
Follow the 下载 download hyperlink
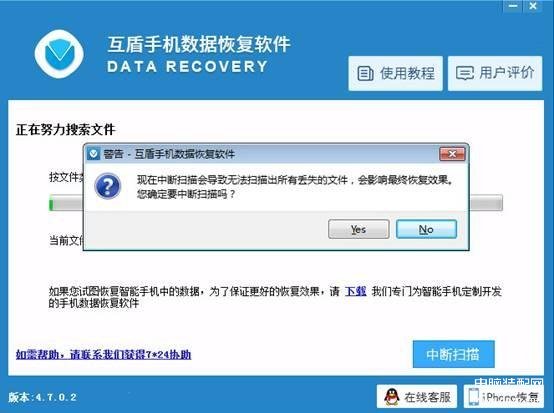[355, 291]
